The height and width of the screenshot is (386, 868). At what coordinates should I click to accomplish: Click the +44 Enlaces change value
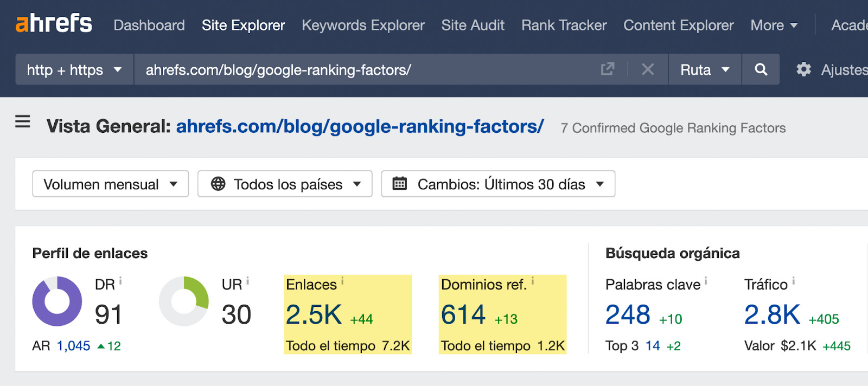pos(362,319)
